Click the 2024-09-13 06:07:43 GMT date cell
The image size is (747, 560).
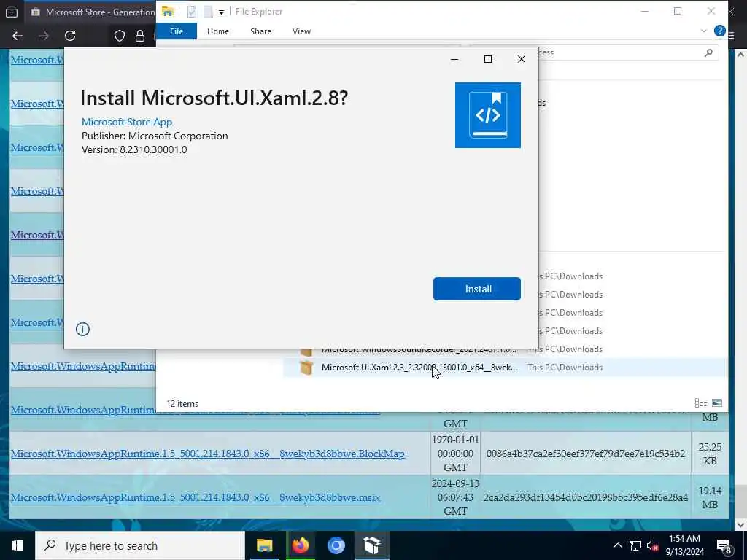(455, 497)
